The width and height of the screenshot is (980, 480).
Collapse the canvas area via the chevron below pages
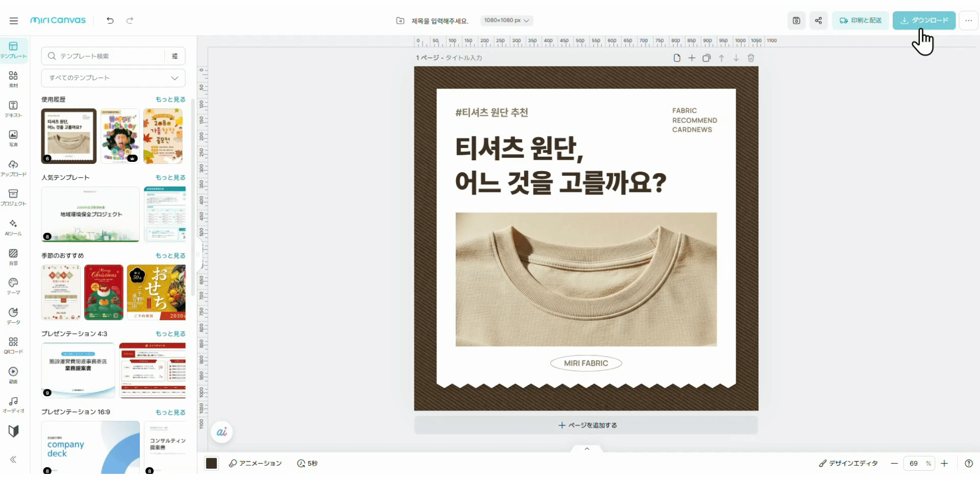tap(586, 448)
